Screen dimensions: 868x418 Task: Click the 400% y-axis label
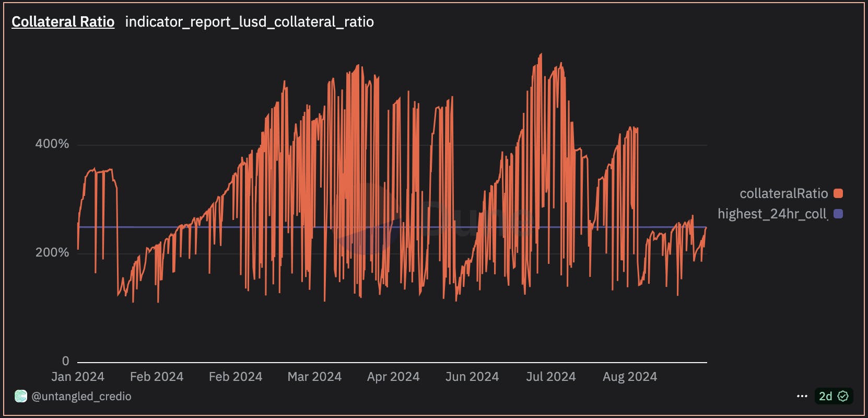click(52, 144)
